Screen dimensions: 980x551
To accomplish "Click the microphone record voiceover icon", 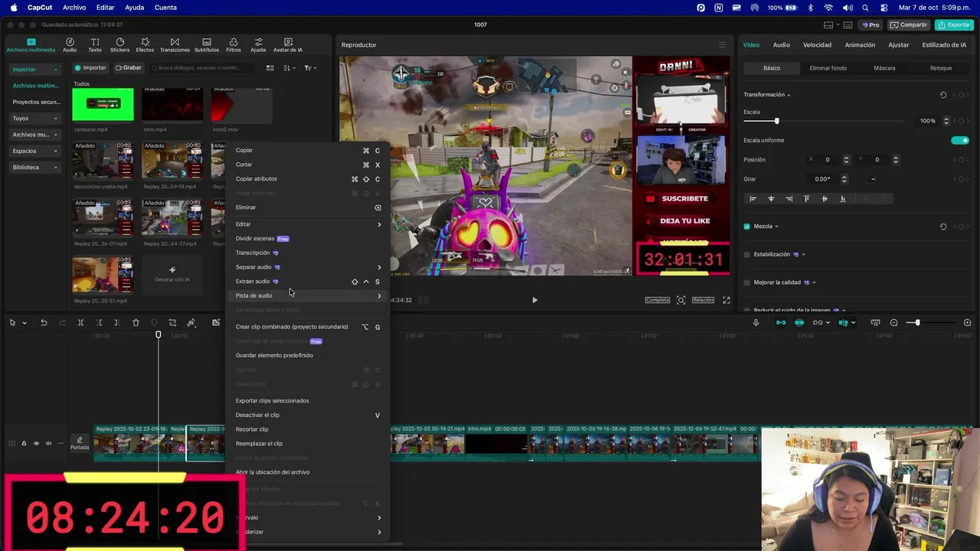I will (x=756, y=323).
